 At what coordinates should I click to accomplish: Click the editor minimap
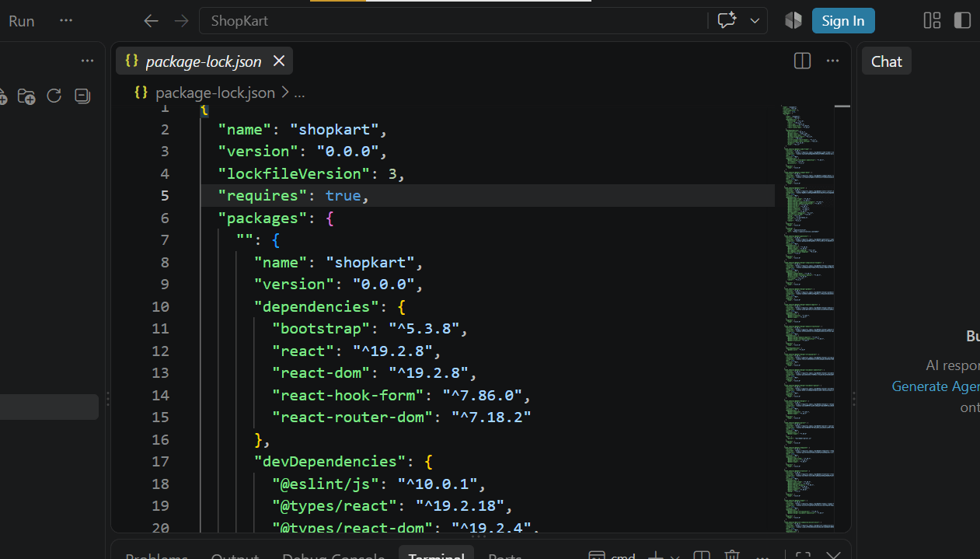(807, 319)
